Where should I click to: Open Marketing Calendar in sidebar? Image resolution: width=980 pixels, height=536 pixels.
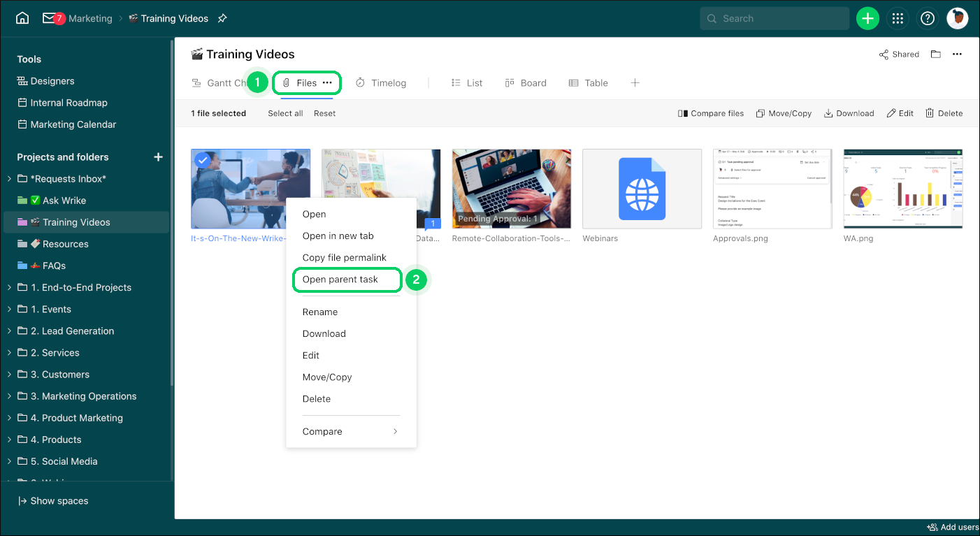tap(66, 124)
